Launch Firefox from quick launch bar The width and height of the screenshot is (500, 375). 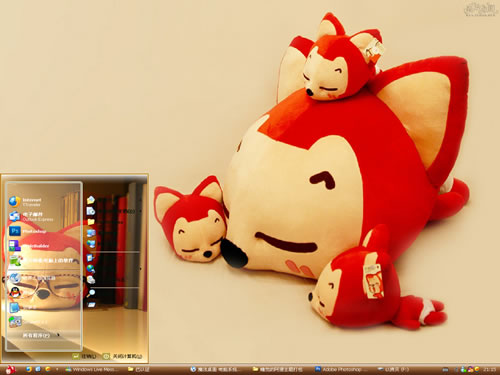point(29,369)
